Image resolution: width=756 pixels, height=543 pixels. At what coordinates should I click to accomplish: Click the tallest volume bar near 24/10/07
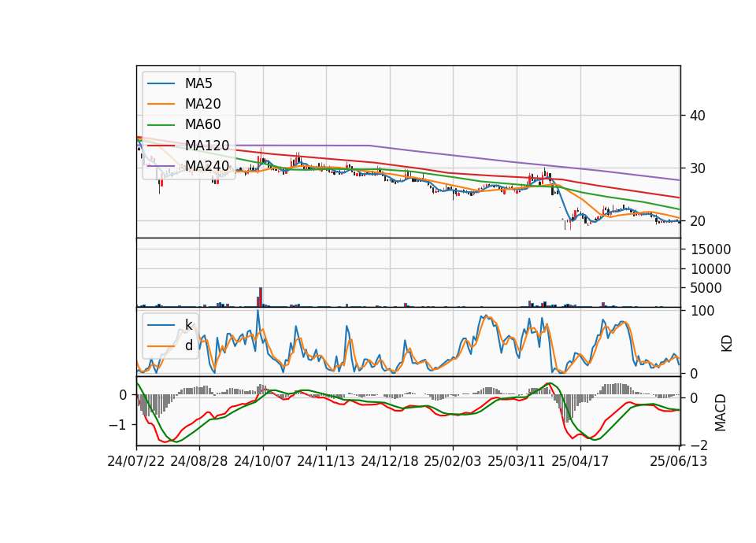[x=261, y=297]
